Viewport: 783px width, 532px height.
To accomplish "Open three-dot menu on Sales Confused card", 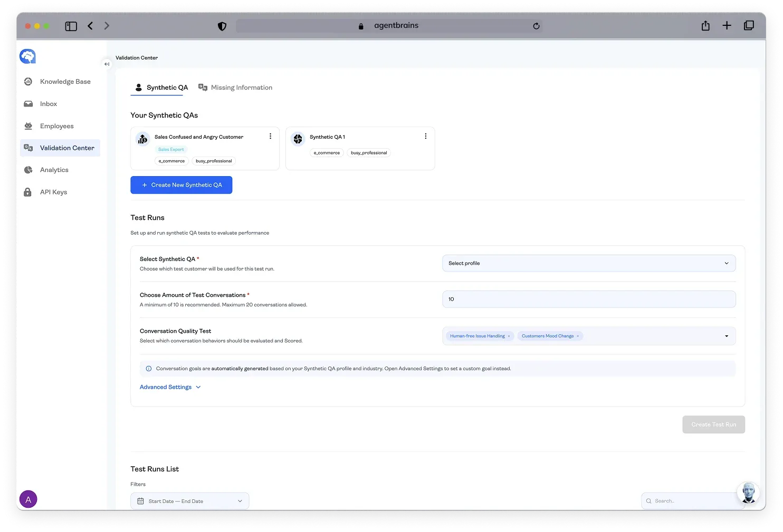I will (x=270, y=137).
